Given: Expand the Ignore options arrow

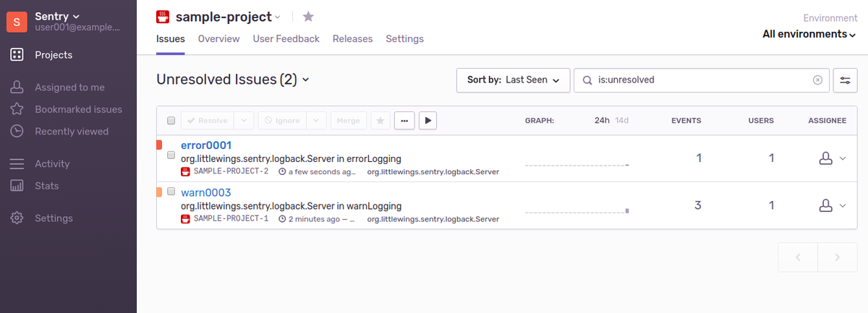Looking at the screenshot, I should 317,121.
